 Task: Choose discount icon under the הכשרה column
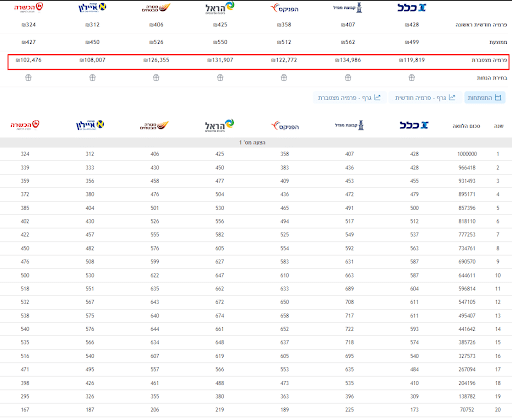coord(28,78)
